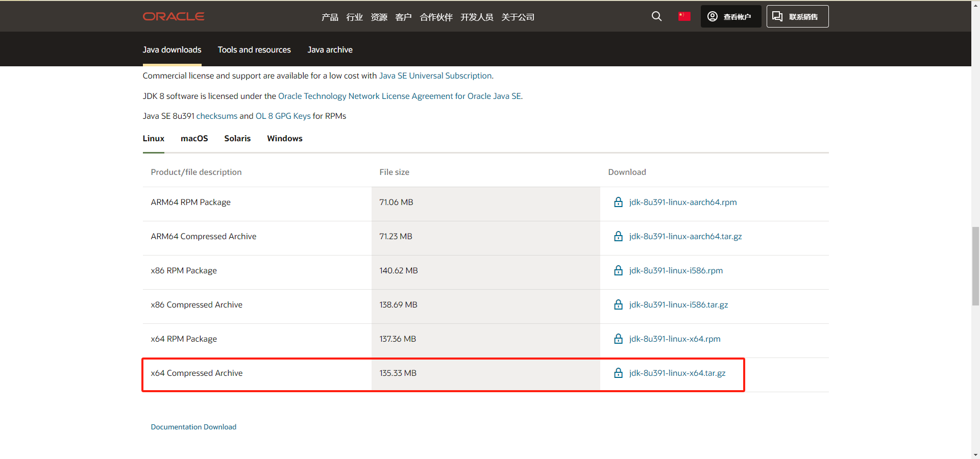Open the 行业 menu
980x459 pixels.
click(x=354, y=17)
